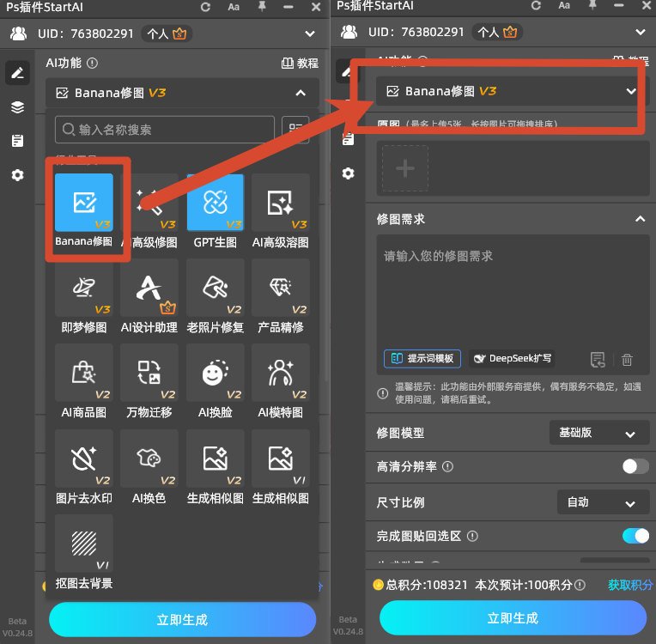
Task: Open 万物迁移 tool
Action: tap(149, 373)
